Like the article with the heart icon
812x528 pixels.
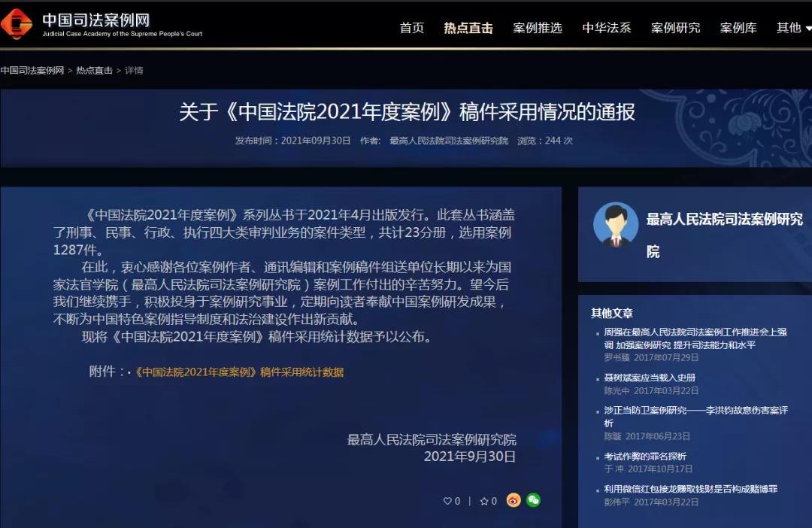pos(447,501)
